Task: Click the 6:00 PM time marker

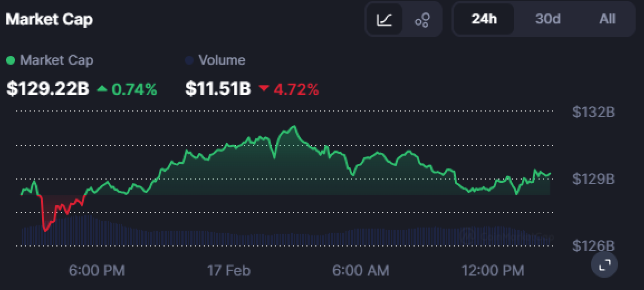Action: (97, 271)
